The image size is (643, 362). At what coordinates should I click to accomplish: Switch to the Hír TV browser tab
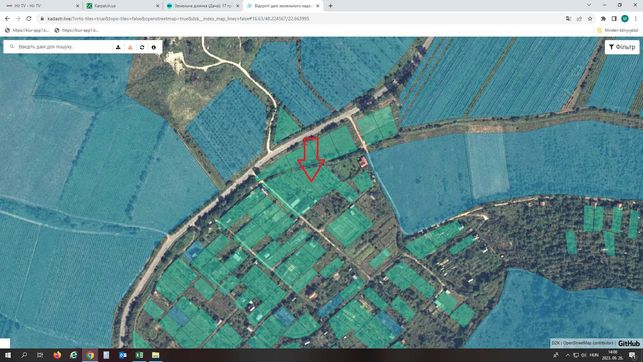41,6
